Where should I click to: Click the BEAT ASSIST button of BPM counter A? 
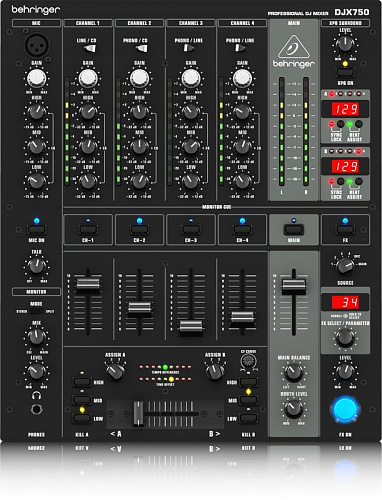359,124
